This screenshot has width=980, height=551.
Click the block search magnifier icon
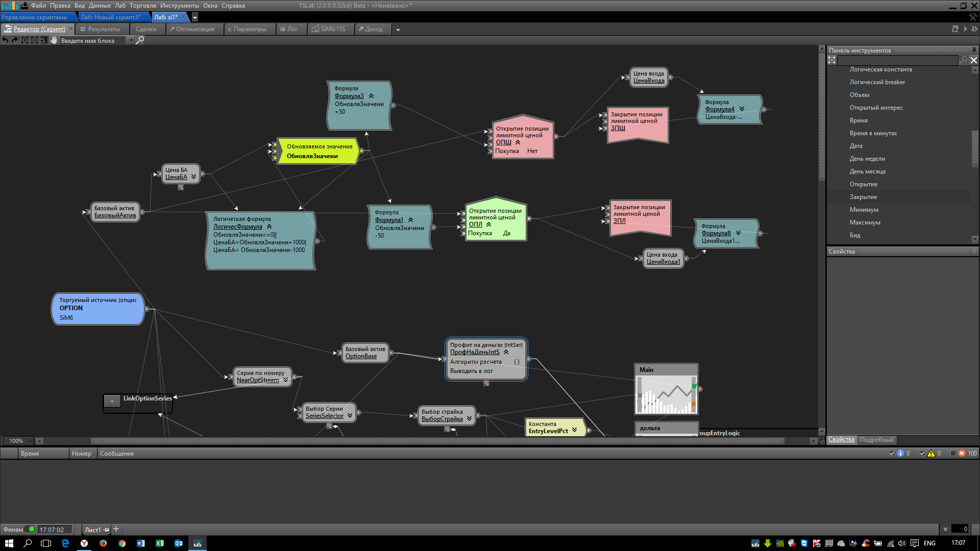coord(140,40)
